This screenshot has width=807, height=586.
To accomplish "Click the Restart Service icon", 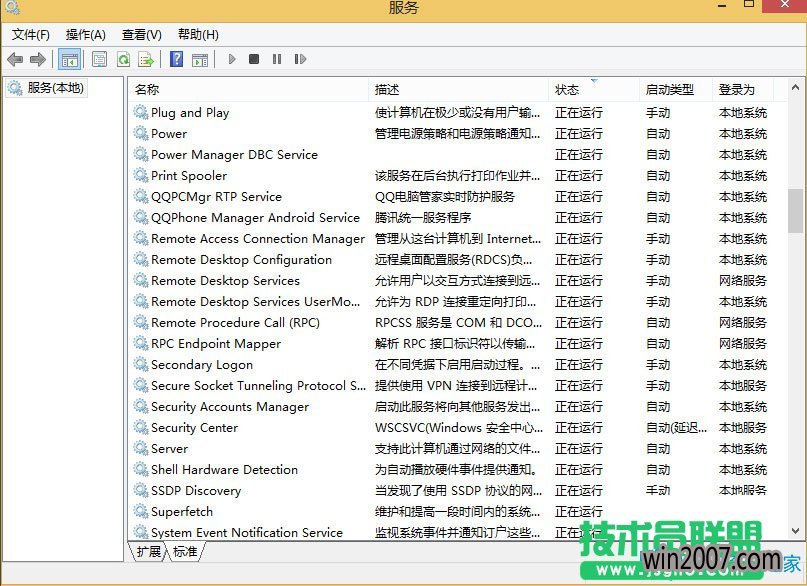I will coord(300,59).
